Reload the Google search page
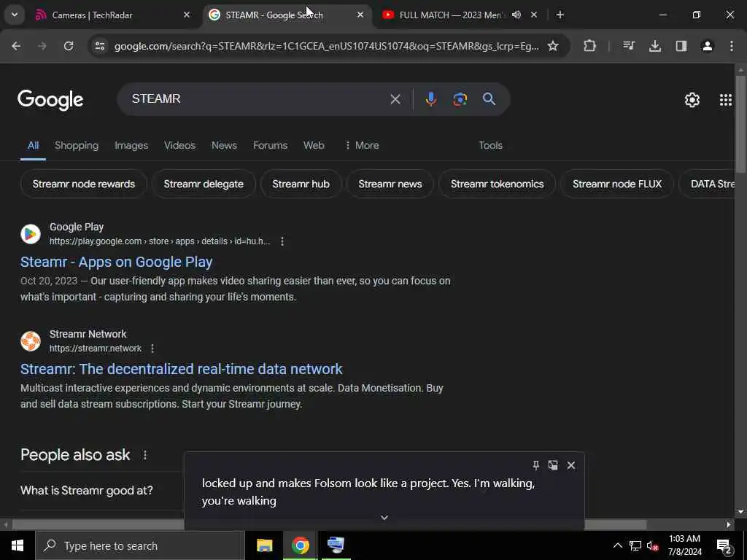 [x=69, y=46]
